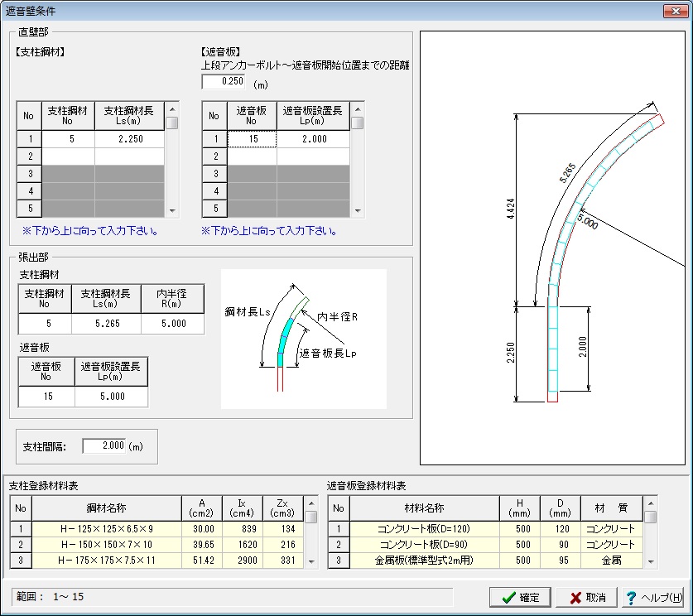Select material row 金属板(標準型式2m用)
Image resolution: width=693 pixels, height=616 pixels.
[485, 561]
